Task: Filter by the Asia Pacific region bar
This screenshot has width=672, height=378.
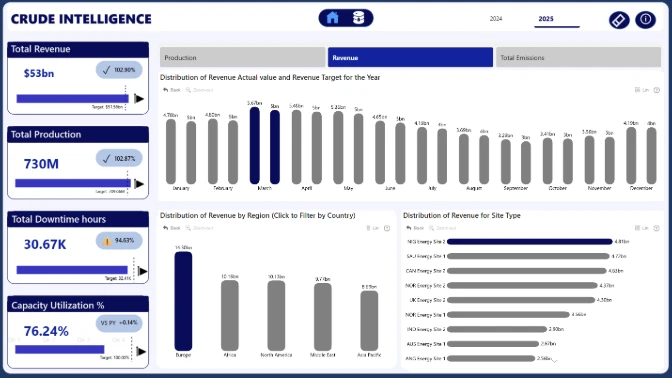Action: (x=369, y=321)
